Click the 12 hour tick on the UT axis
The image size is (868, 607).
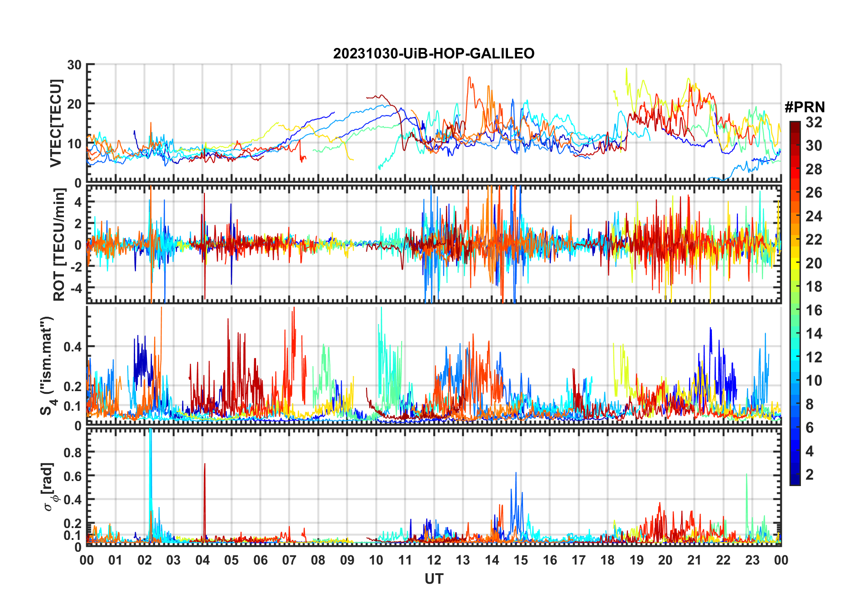click(434, 560)
